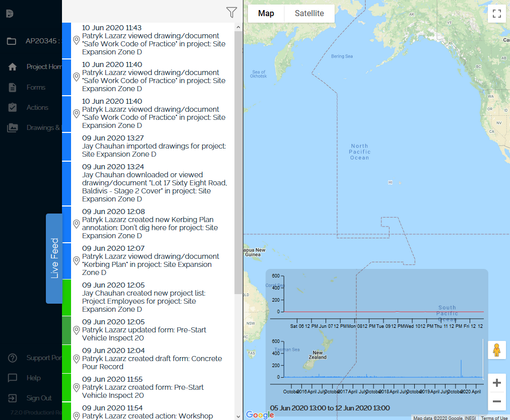Click Sign Out
The width and height of the screenshot is (510, 420).
(39, 398)
